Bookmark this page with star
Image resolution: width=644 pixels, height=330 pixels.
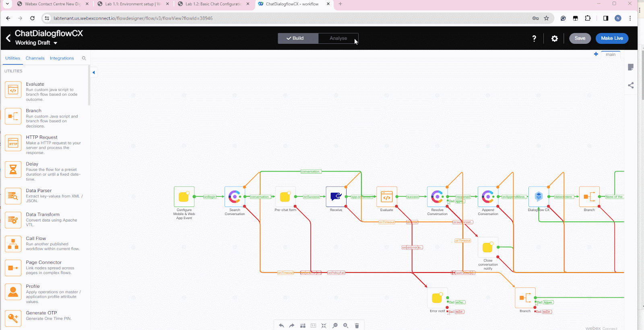(547, 18)
